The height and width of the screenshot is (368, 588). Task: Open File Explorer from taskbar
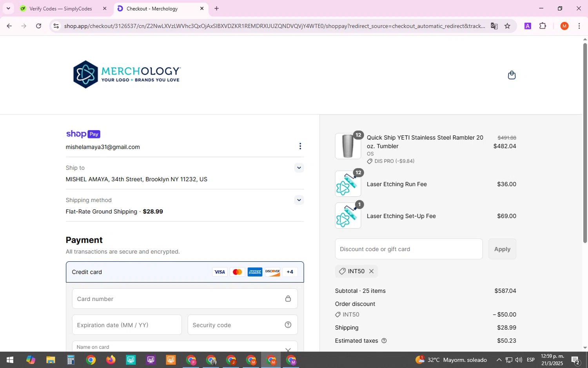pos(51,360)
